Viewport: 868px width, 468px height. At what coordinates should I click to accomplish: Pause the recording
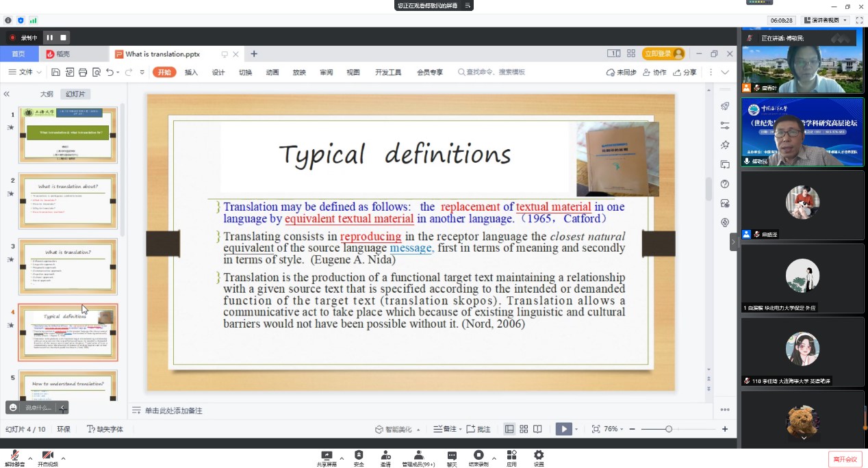(x=50, y=37)
